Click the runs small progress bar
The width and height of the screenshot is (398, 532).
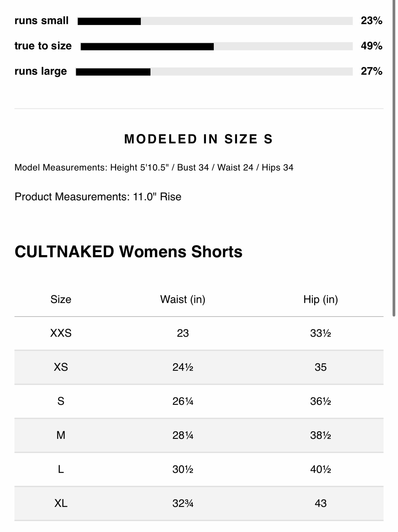click(215, 21)
